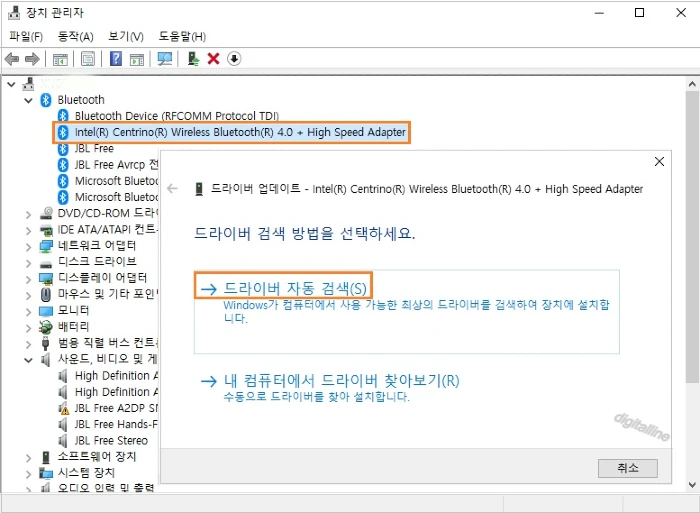Screen dimensions: 700x513
Task: Expand the 배터리 category
Action: pyautogui.click(x=28, y=328)
